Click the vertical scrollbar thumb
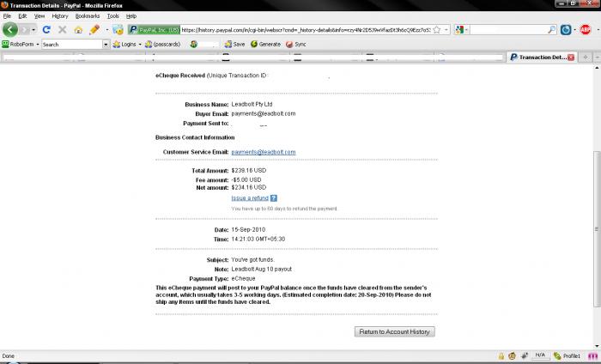This screenshot has height=364, width=601. (x=598, y=228)
